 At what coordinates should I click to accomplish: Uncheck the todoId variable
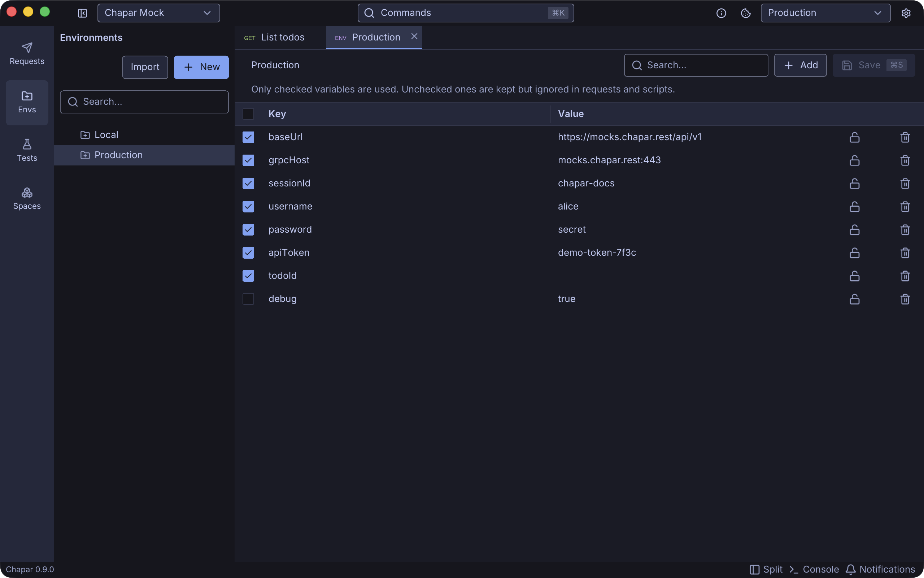click(248, 276)
